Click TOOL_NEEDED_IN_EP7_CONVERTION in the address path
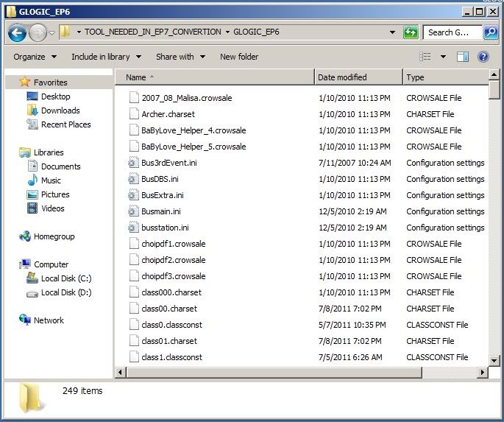This screenshot has height=422, width=504. point(153,32)
